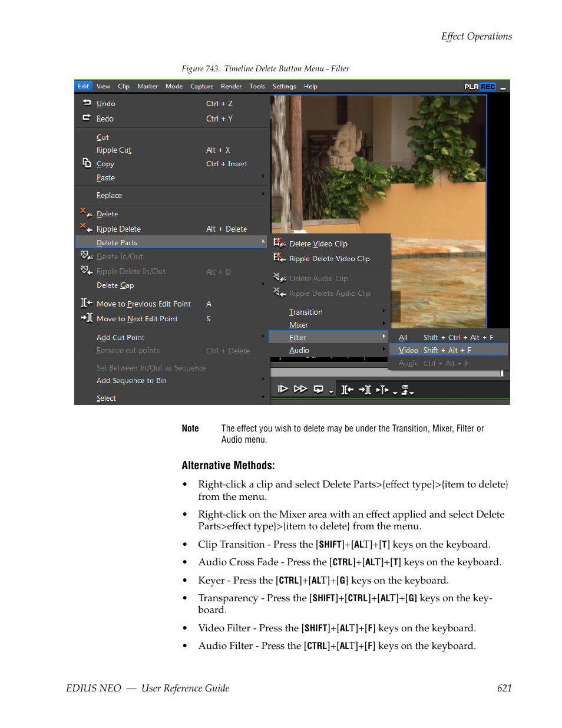The width and height of the screenshot is (562, 728).
Task: Click the Set Between In/Out as Sequence entry
Action: (151, 368)
